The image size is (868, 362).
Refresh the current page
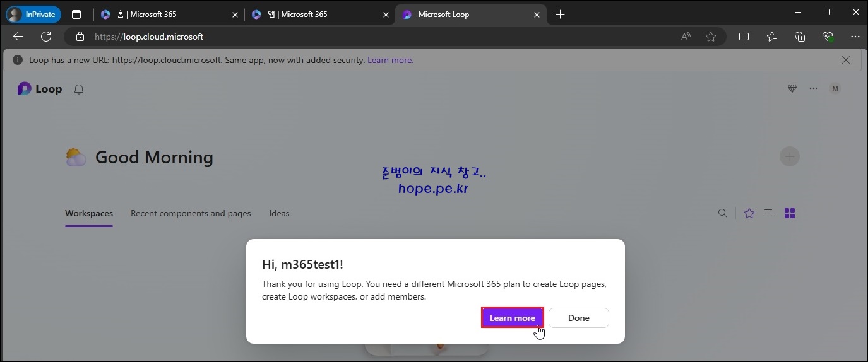[x=46, y=37]
